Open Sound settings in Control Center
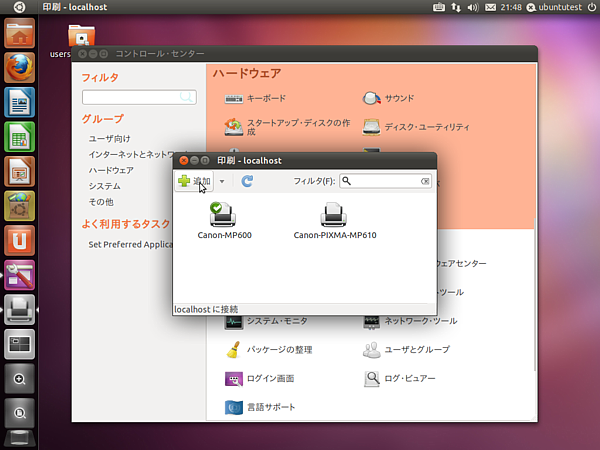The image size is (600, 450). 388,98
